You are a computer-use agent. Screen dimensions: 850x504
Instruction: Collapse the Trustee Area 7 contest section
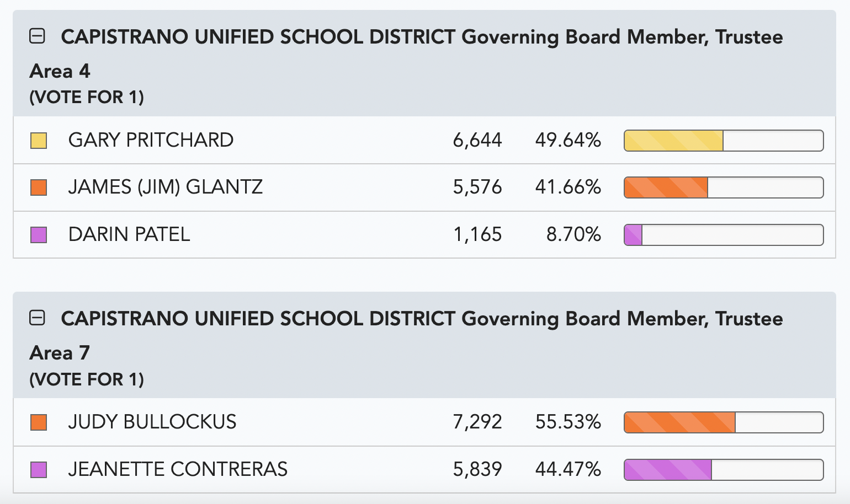[x=37, y=318]
